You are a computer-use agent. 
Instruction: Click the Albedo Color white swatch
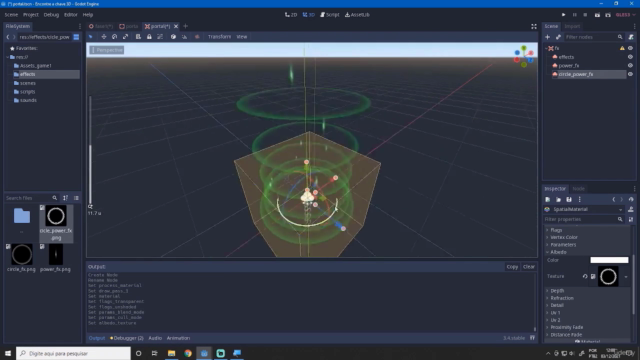point(609,260)
